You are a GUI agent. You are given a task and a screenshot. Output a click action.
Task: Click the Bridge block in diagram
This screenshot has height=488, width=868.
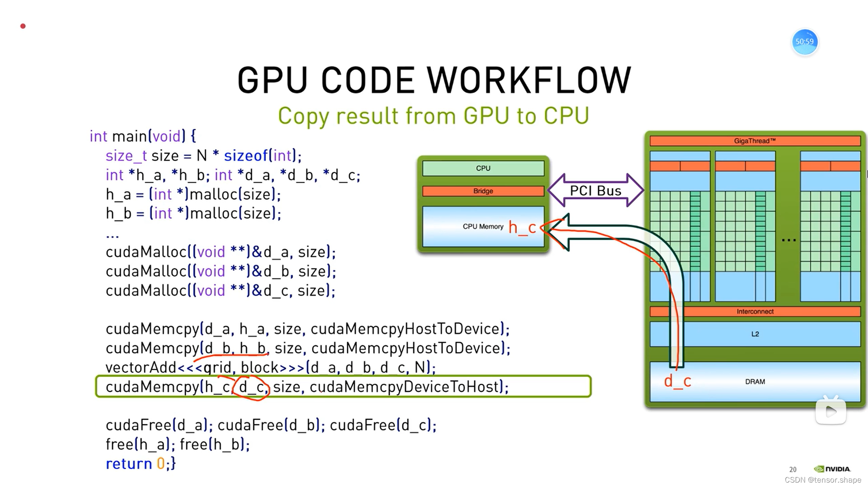(x=483, y=191)
